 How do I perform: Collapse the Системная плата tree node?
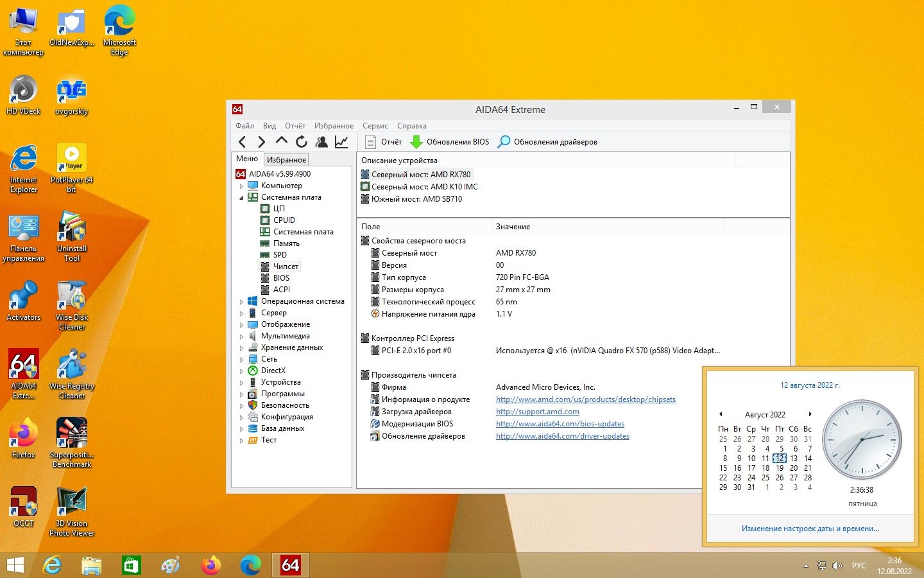coord(242,198)
